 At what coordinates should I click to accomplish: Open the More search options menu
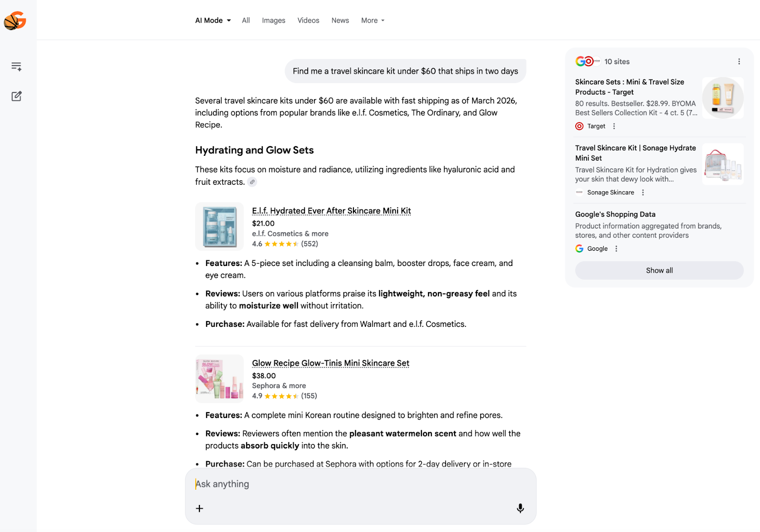coord(372,20)
